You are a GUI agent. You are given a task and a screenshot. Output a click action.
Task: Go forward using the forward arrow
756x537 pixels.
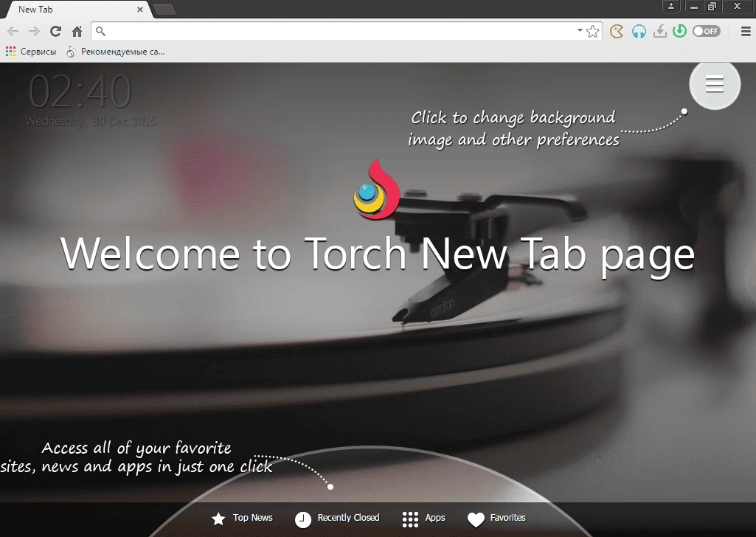coord(34,32)
